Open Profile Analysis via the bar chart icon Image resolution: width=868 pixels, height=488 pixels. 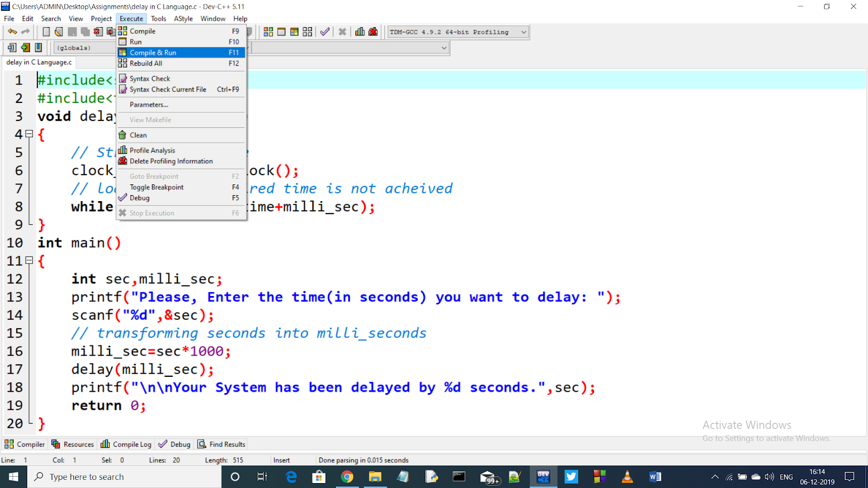coord(359,31)
